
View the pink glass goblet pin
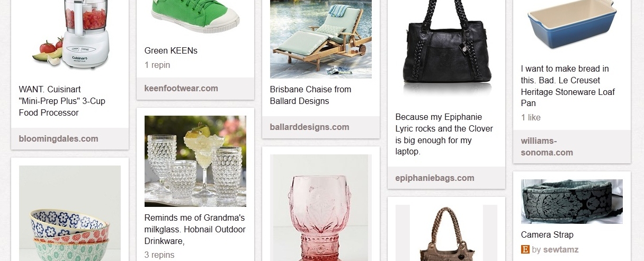point(321,207)
